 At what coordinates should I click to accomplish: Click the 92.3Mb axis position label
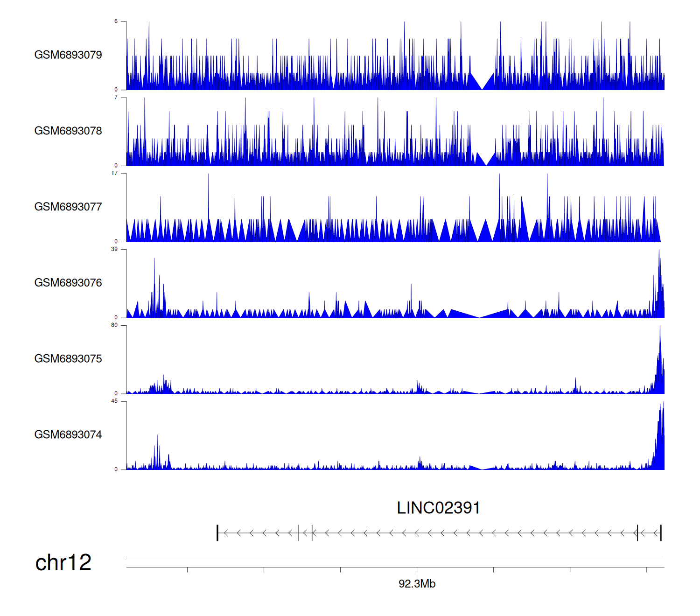coord(417,584)
